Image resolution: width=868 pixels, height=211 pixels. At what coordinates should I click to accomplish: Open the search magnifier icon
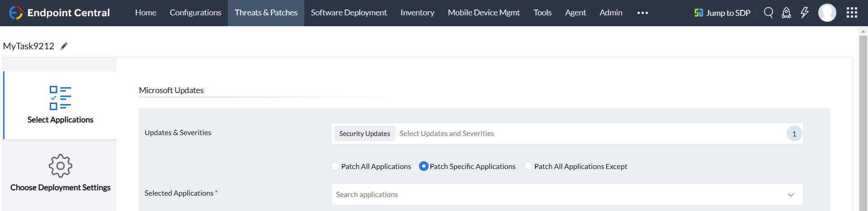click(768, 13)
